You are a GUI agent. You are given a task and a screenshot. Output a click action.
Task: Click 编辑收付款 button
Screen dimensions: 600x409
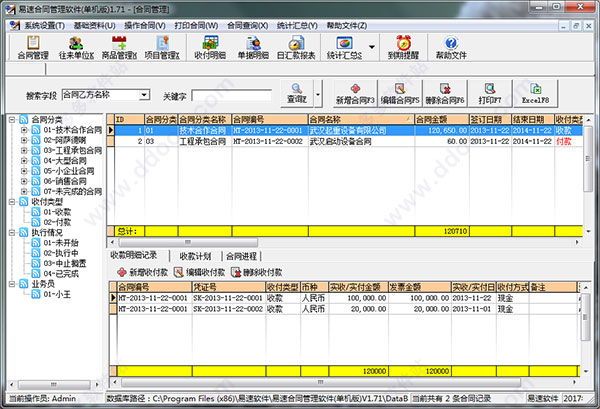click(200, 272)
